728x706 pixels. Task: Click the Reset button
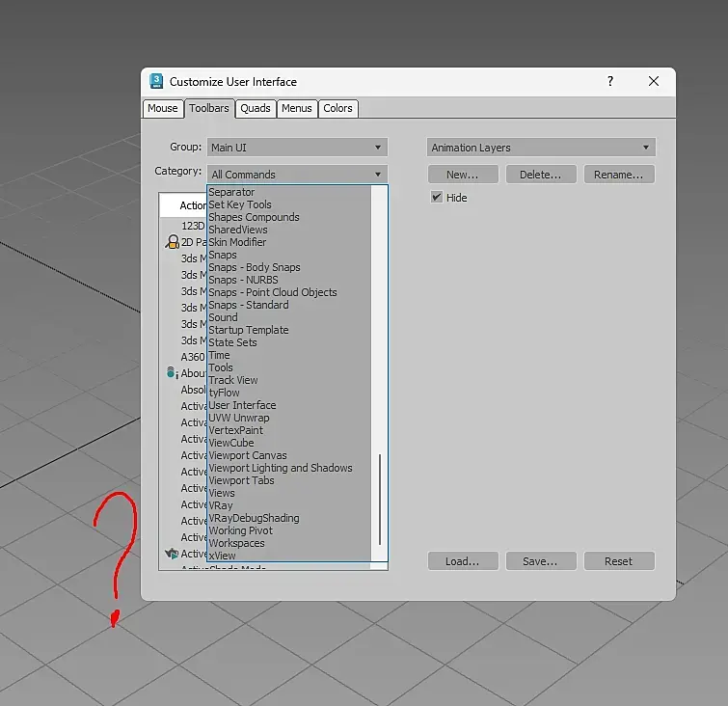pyautogui.click(x=618, y=561)
